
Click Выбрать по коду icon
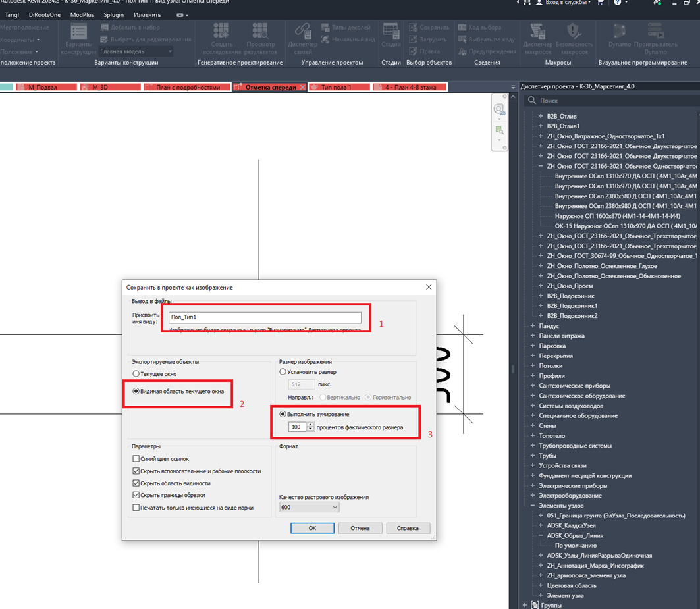pyautogui.click(x=462, y=40)
